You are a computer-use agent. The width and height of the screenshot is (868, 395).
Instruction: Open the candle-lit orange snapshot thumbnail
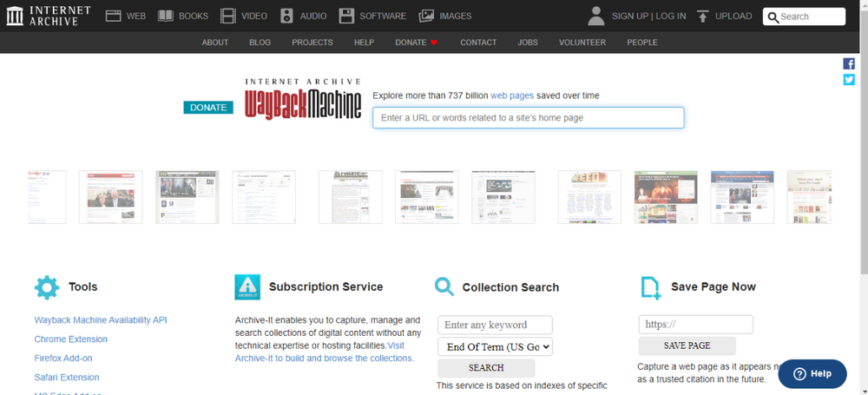(666, 197)
